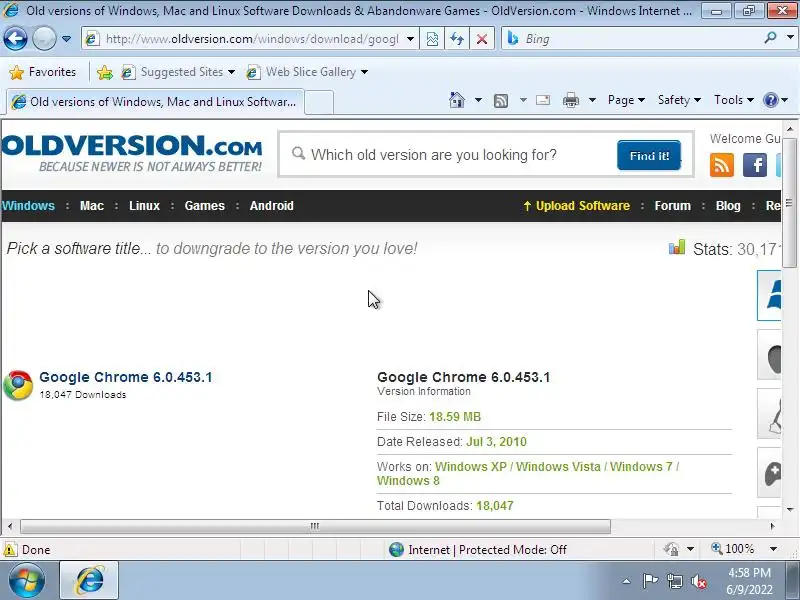800x600 pixels.
Task: Click the IE Forward arrow button
Action: coord(44,38)
